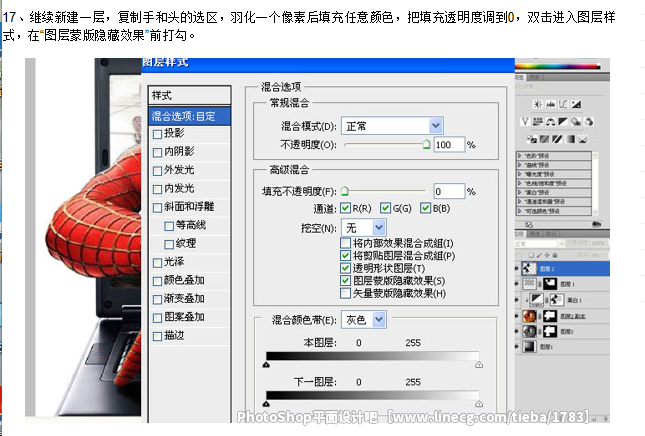Click the black-point handle of the 下一图层 blend slider
The width and height of the screenshot is (645, 436).
(266, 404)
